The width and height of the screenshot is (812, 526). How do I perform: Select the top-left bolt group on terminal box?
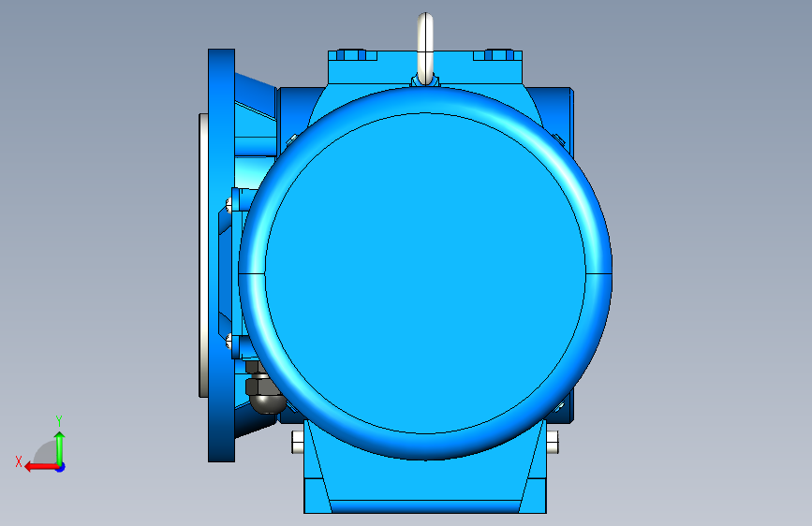[x=352, y=55]
